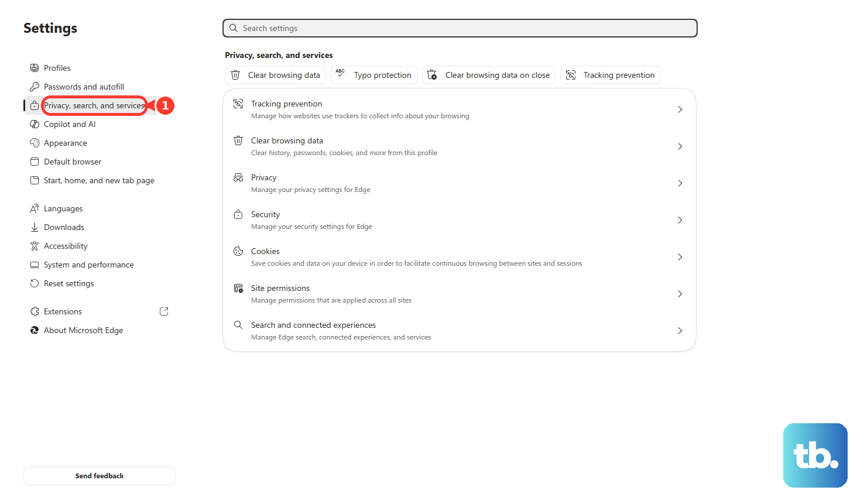The image size is (864, 504).
Task: Click the Edge logo beside About Microsoft Edge
Action: [35, 330]
